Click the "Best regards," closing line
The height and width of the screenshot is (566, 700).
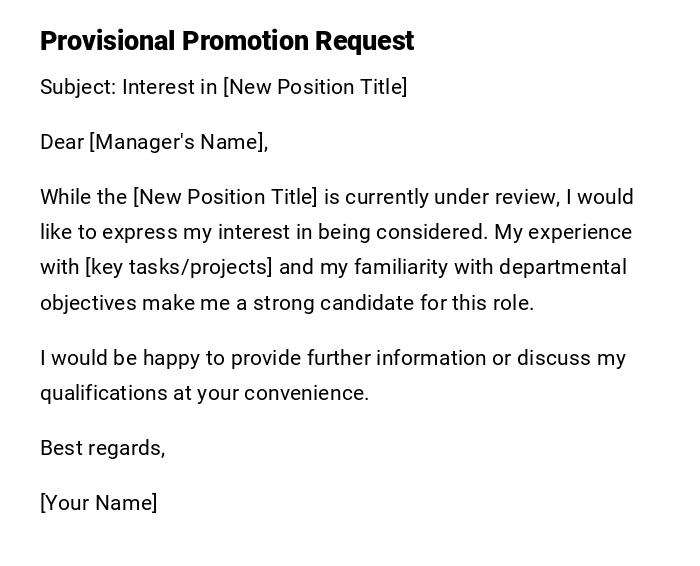[102, 448]
